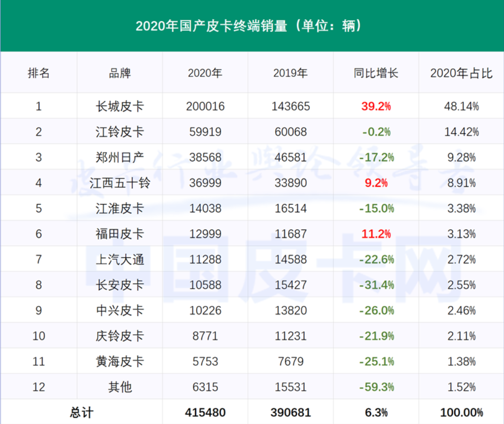
Task: Click the value 11687
Action: [291, 234]
